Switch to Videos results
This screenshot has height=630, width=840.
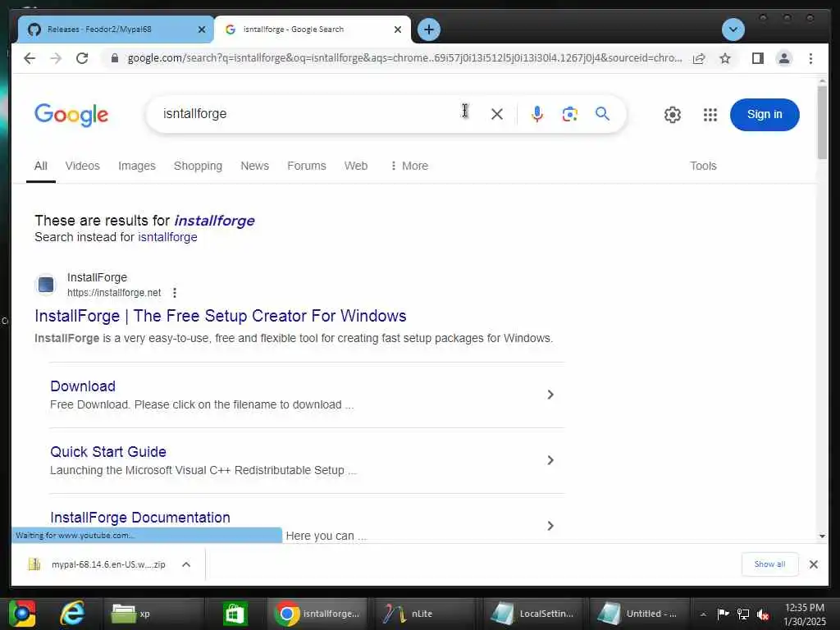click(83, 166)
